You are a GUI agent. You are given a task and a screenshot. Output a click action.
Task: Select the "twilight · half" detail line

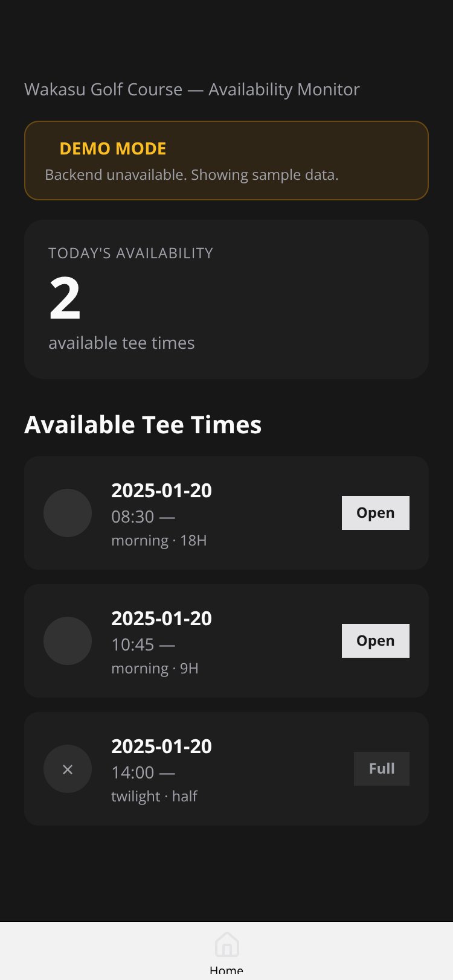[154, 797]
